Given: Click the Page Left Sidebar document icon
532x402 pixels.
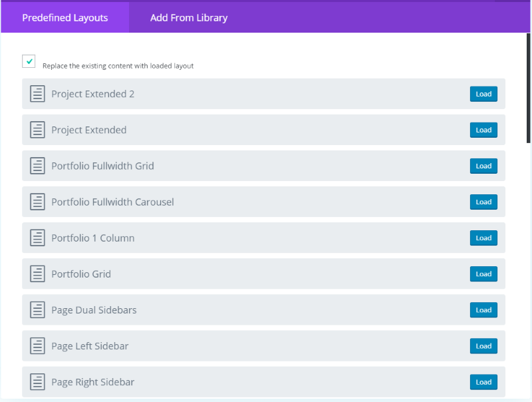Looking at the screenshot, I should (x=37, y=345).
